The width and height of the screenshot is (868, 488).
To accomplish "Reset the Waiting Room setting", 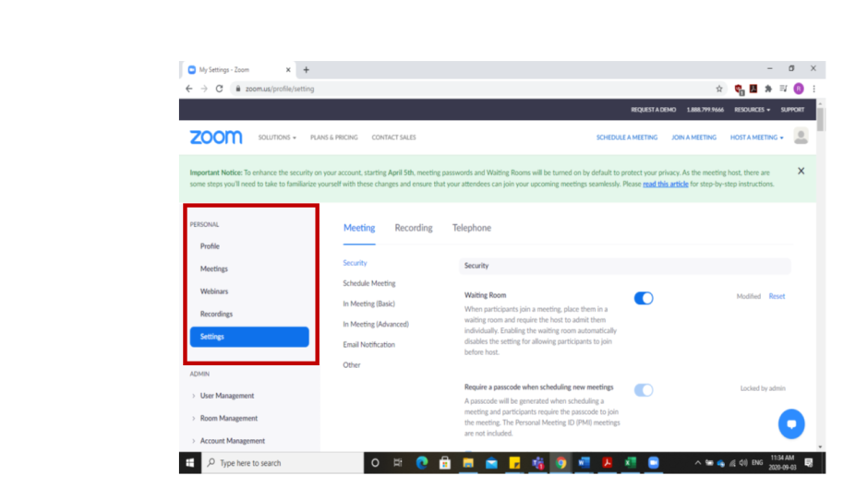I will point(777,296).
